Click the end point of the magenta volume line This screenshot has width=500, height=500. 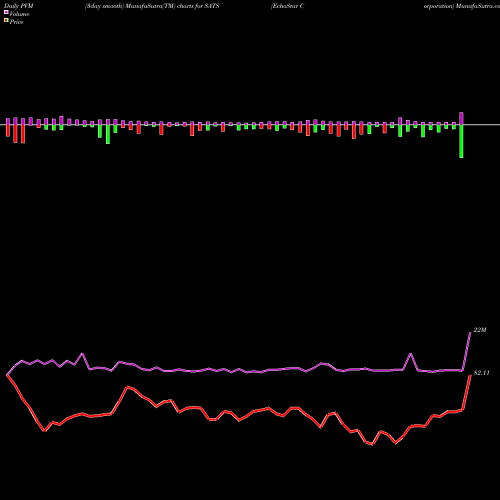tap(470, 333)
